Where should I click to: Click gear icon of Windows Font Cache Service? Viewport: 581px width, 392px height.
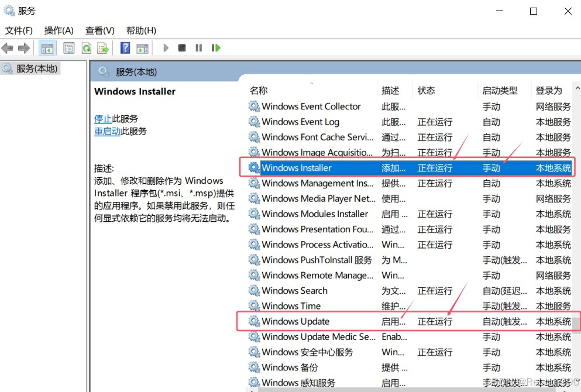click(x=254, y=137)
